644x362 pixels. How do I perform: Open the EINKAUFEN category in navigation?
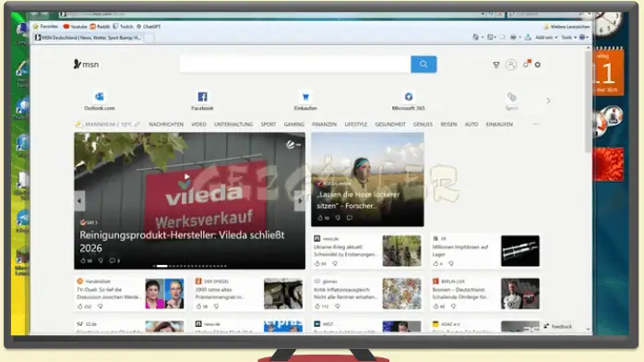click(x=499, y=124)
